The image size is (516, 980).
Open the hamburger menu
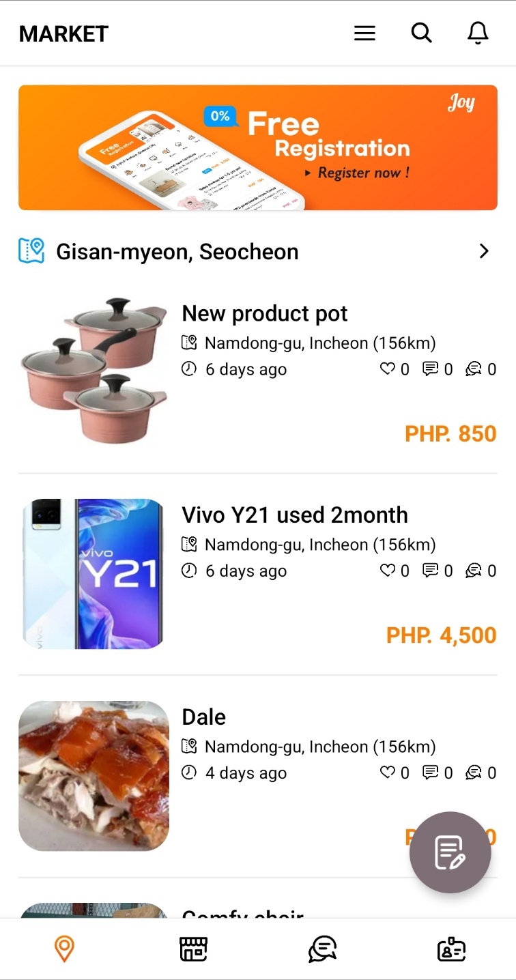pos(364,33)
